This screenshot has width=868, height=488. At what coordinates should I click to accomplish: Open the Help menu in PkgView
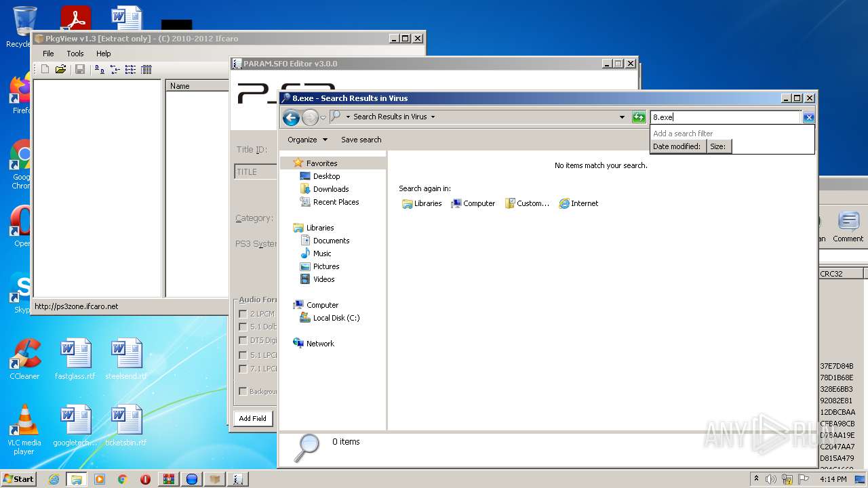point(103,54)
